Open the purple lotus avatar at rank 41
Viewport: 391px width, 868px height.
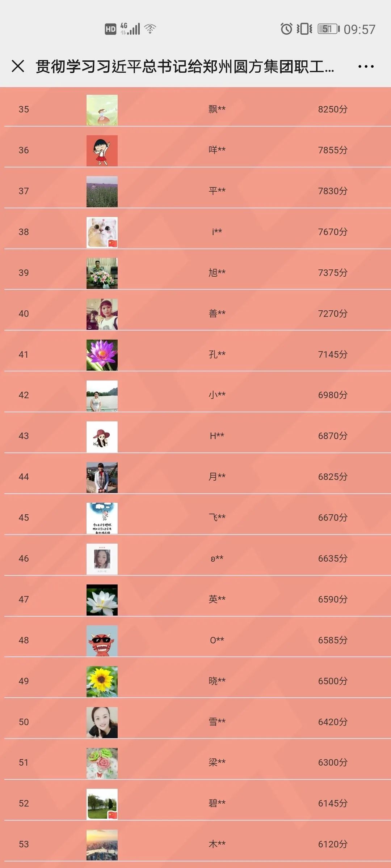(x=102, y=355)
